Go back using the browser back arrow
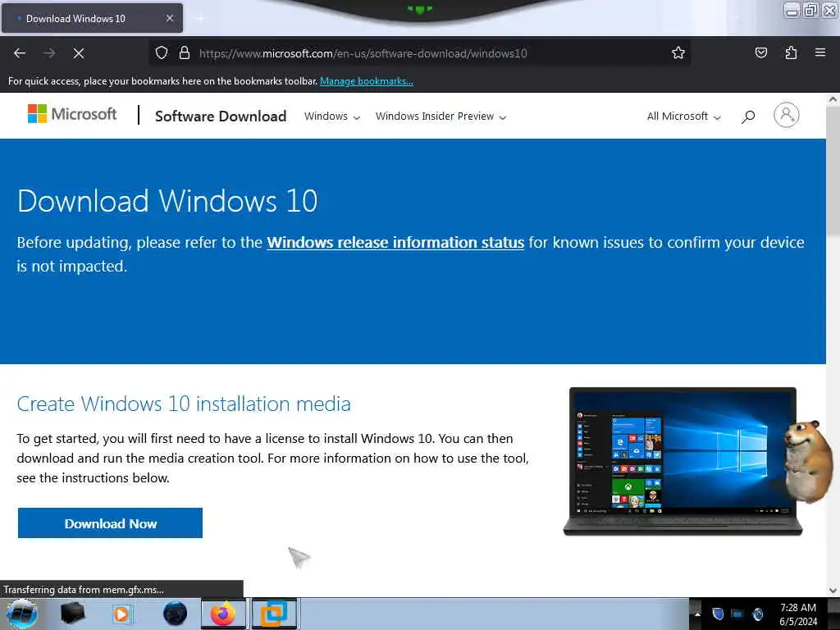 pyautogui.click(x=20, y=53)
